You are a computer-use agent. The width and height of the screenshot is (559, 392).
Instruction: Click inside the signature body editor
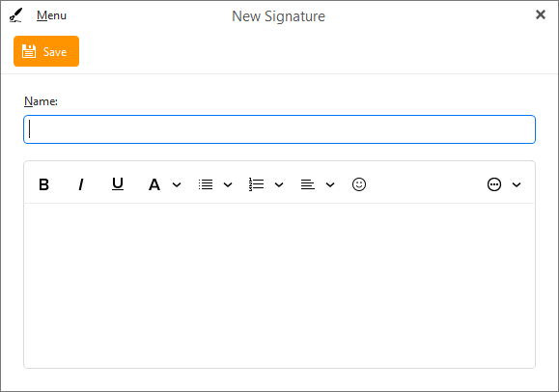click(280, 286)
